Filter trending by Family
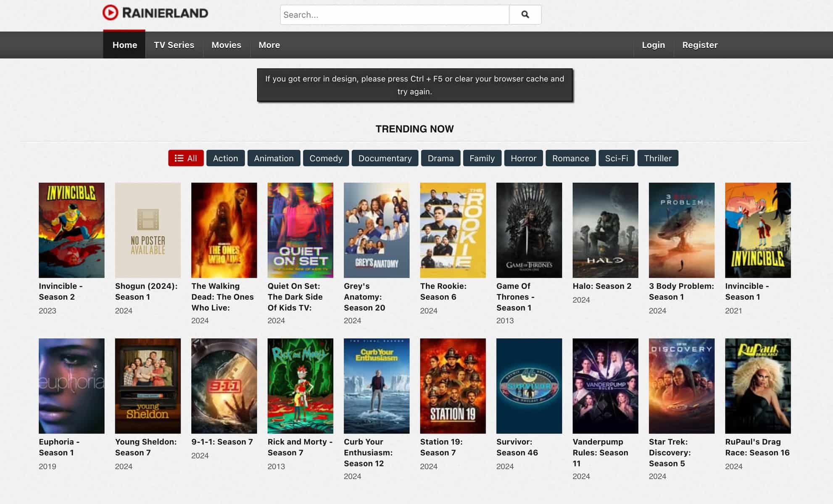This screenshot has height=504, width=833. pos(482,158)
